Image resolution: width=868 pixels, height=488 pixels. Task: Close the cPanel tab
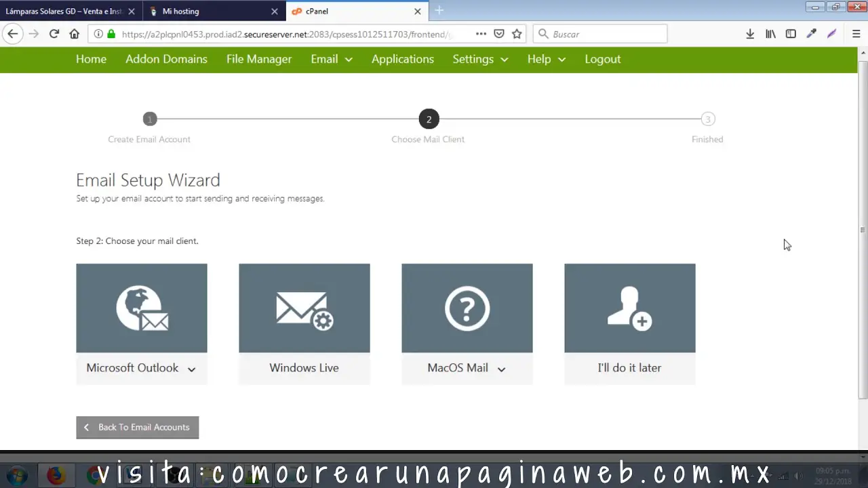point(418,12)
